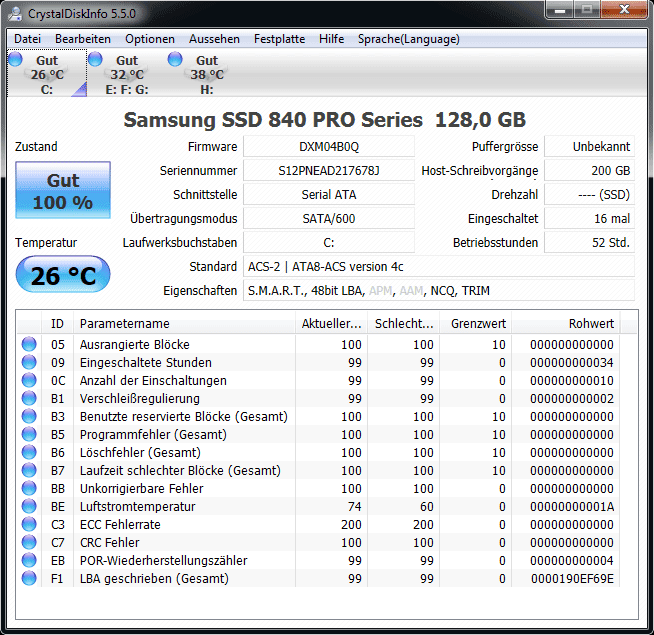Screen dimensions: 654x635
Task: Click the status orb of row EB
Action: click(29, 560)
